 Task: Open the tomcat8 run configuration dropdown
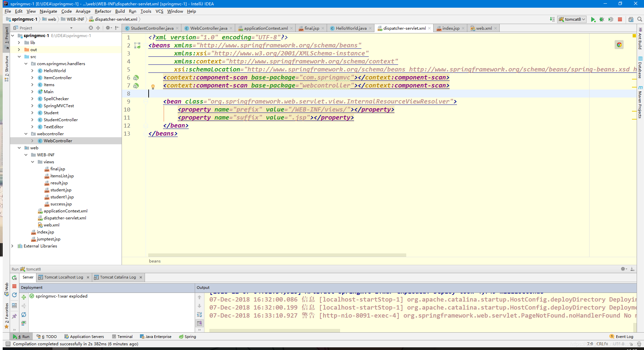(x=572, y=19)
